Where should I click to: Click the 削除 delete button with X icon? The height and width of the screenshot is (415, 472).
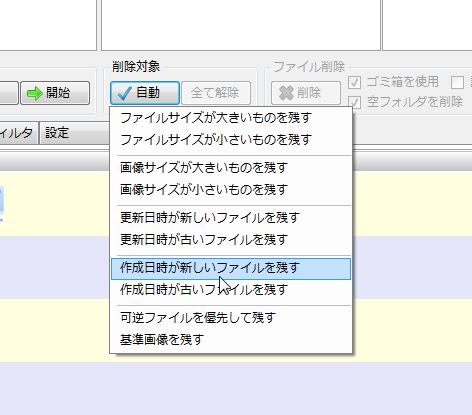[306, 93]
